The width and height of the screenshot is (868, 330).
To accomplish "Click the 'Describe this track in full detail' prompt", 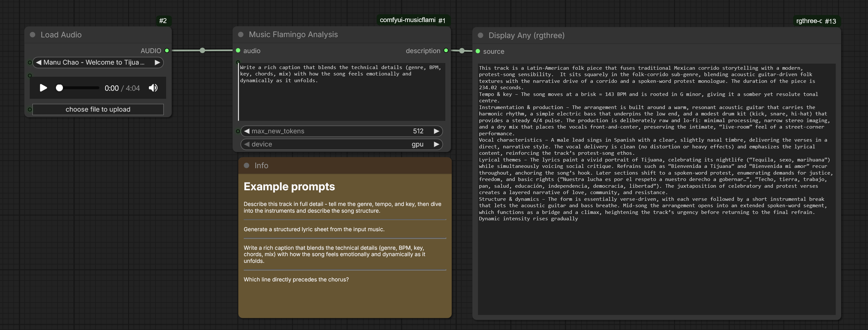I will (342, 208).
